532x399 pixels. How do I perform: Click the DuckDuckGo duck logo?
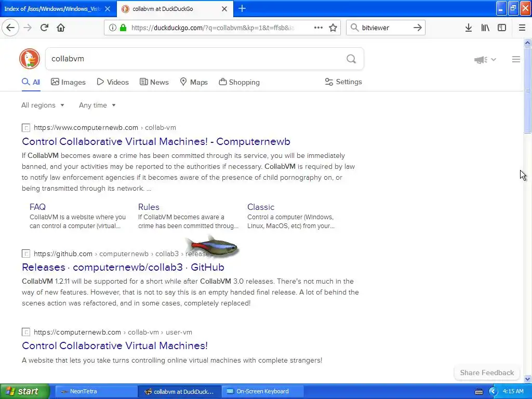pyautogui.click(x=30, y=59)
